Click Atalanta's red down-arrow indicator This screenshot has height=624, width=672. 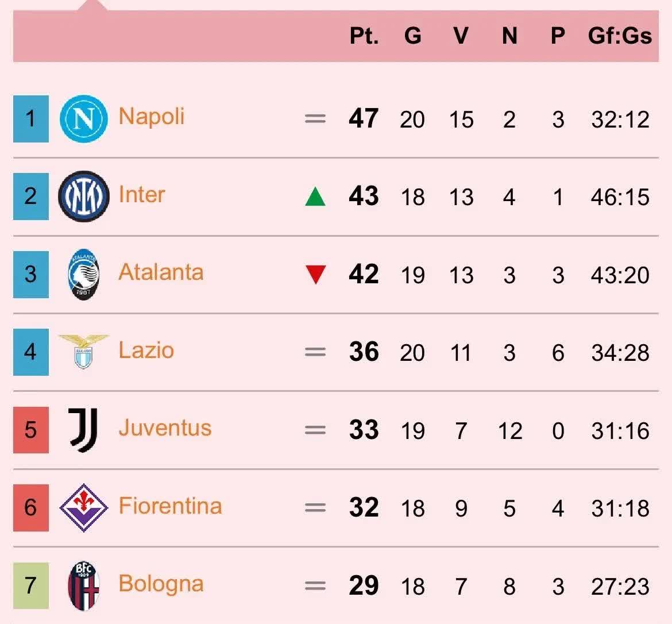315,275
